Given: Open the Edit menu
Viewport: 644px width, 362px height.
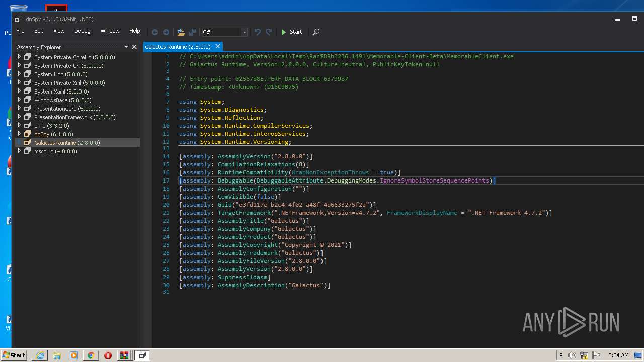Looking at the screenshot, I should [39, 31].
